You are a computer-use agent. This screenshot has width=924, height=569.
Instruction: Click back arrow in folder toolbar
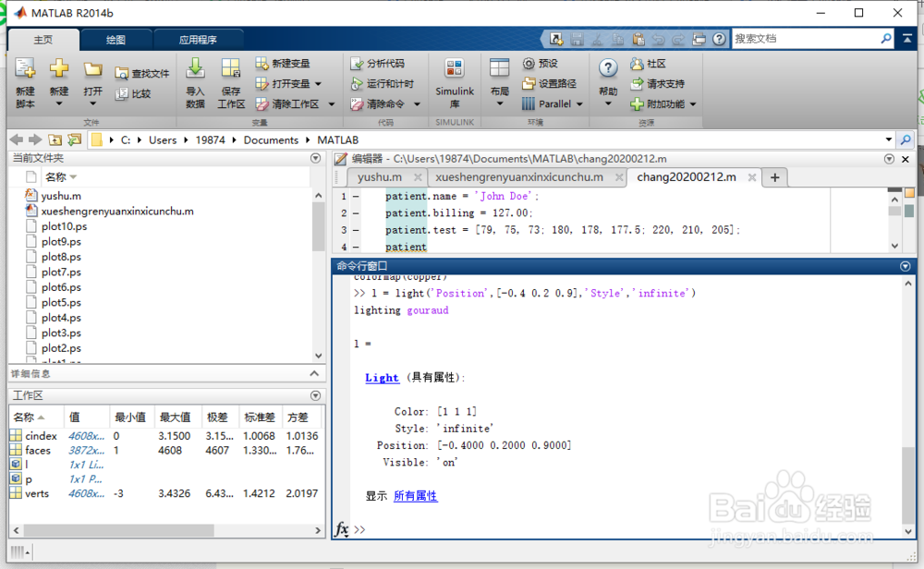click(x=17, y=139)
